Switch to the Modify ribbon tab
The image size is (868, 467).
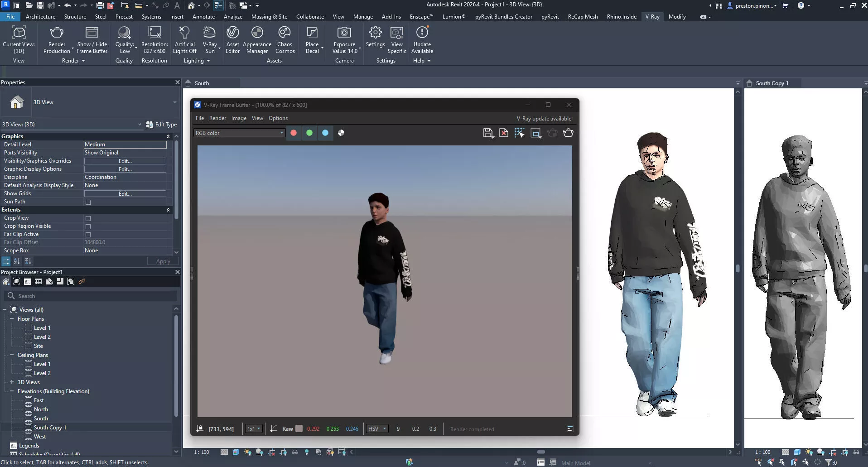point(677,17)
